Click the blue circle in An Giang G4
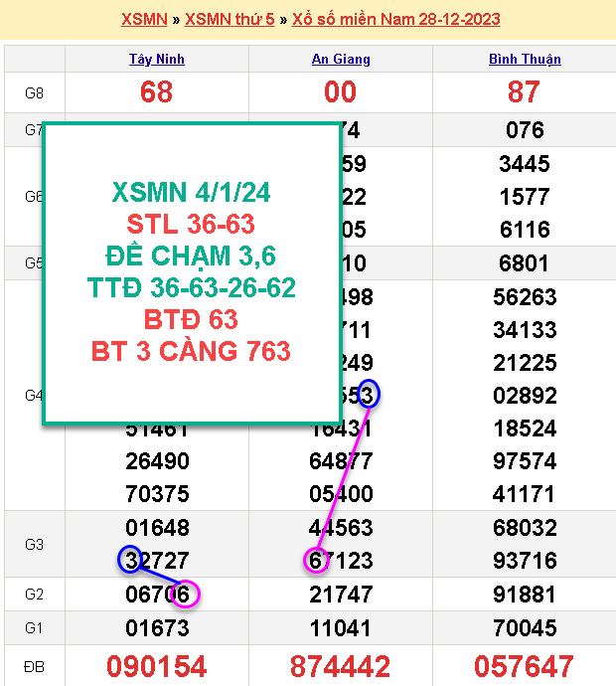 point(369,394)
